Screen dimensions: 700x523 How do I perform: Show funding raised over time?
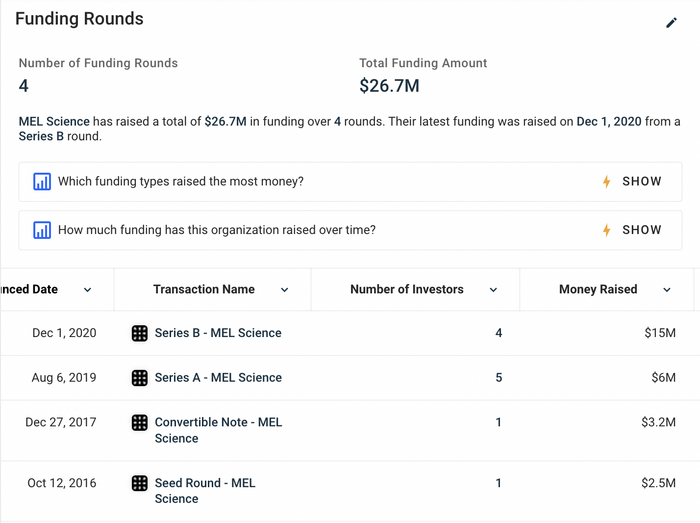[x=641, y=230]
